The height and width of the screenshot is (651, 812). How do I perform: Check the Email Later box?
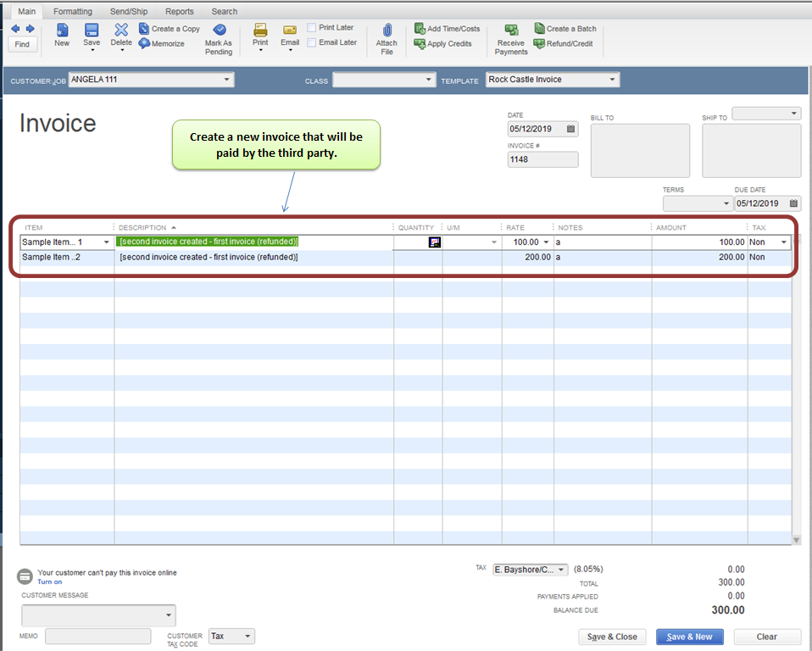312,42
